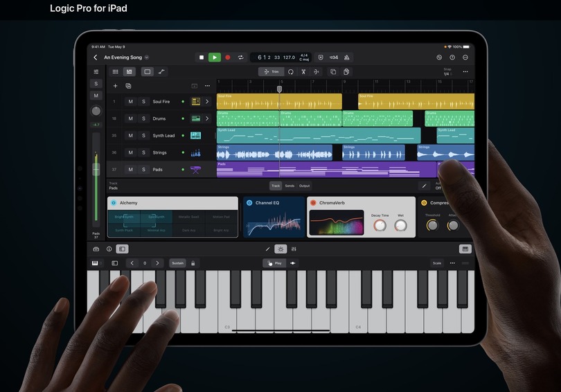Open the toolbar more options ellipsis
Screen dimensions: 561x392
(x=465, y=72)
